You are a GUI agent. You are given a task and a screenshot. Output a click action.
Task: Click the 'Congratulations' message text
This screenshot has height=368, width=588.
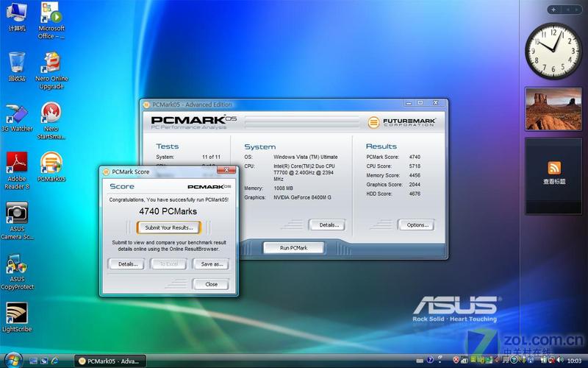(x=169, y=199)
